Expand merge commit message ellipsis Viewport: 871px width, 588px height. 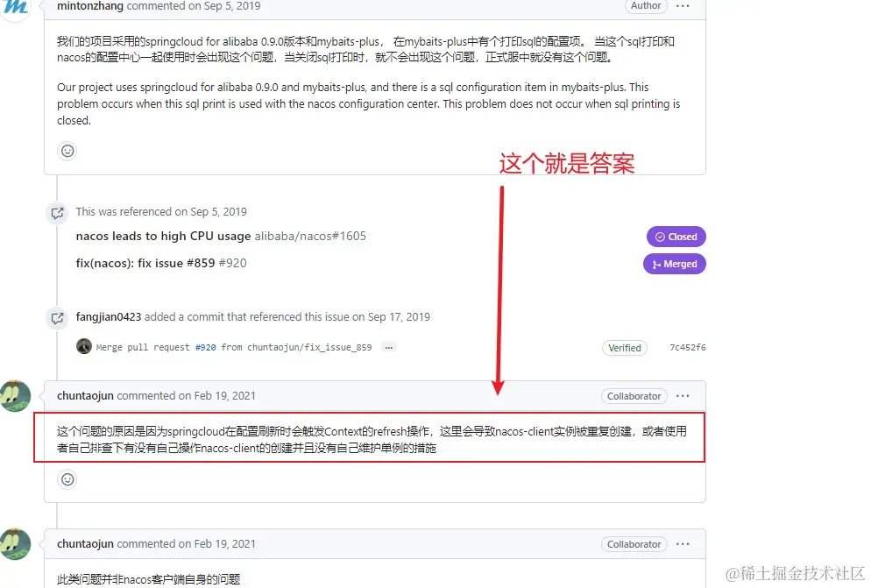[389, 347]
